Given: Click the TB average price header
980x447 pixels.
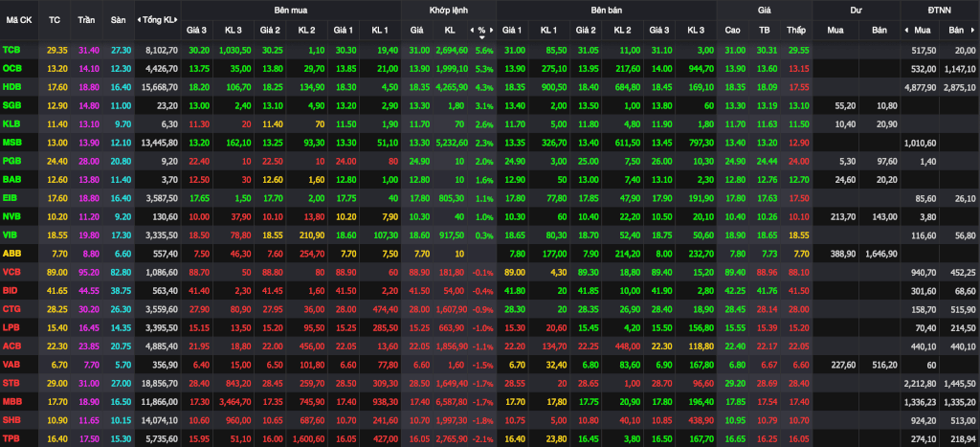Looking at the screenshot, I should click(765, 30).
